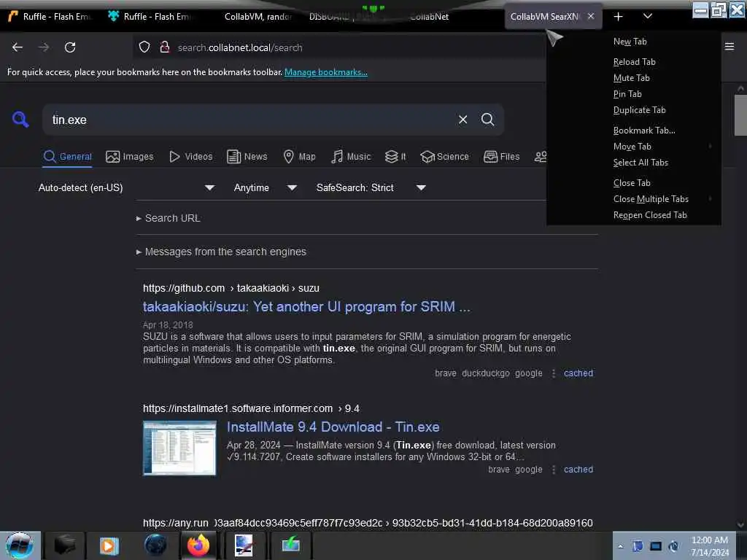The height and width of the screenshot is (560, 747).
Task: Open Firefox hamburger application menu
Action: (729, 47)
